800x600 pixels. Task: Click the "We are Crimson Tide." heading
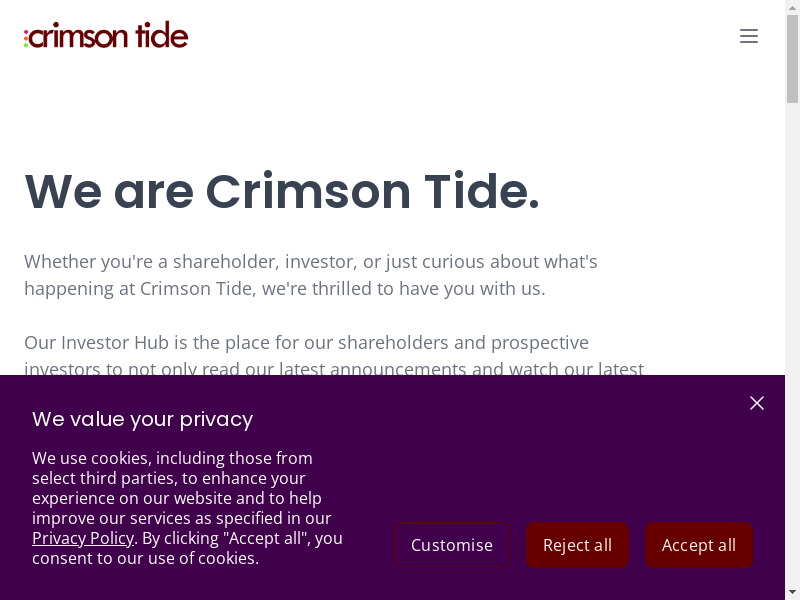282,191
